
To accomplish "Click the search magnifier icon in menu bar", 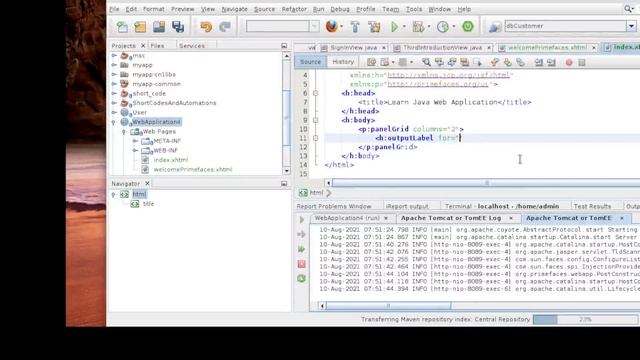I will [x=628, y=9].
